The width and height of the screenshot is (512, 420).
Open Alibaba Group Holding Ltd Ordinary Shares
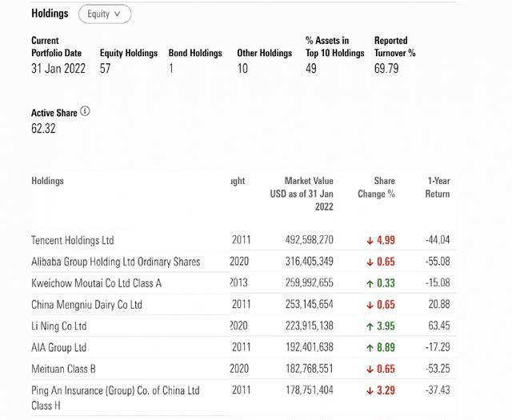pyautogui.click(x=115, y=262)
